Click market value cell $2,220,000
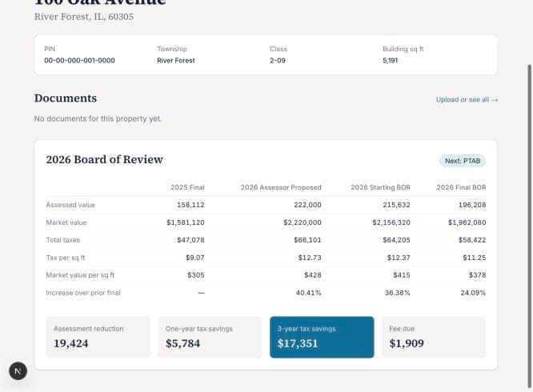Image resolution: width=533 pixels, height=392 pixels. (303, 222)
